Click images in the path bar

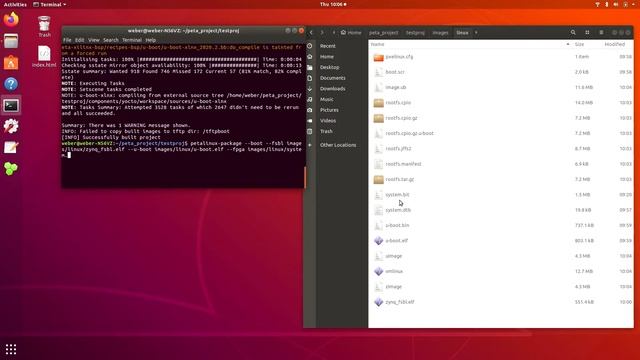tap(440, 32)
